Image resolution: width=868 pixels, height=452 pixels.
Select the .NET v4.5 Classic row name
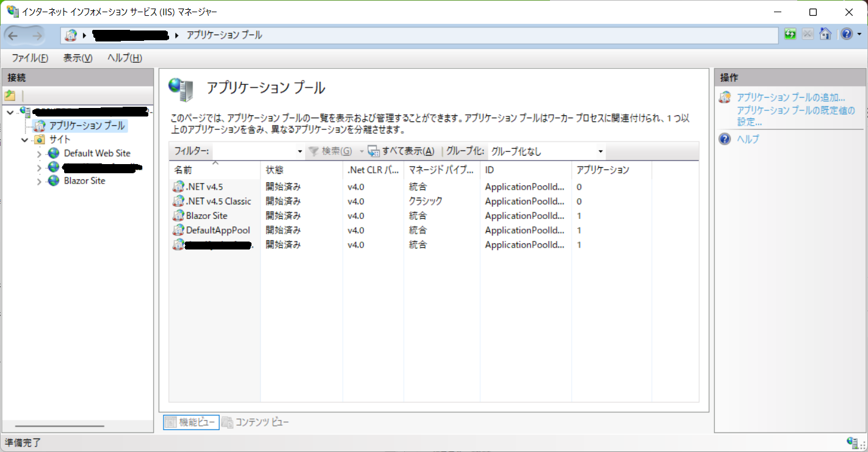(219, 201)
